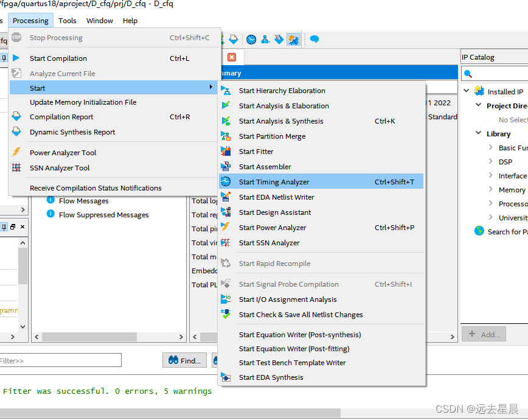Select Receive Compilation Status Notifications
This screenshot has width=528, height=420.
coord(114,187)
